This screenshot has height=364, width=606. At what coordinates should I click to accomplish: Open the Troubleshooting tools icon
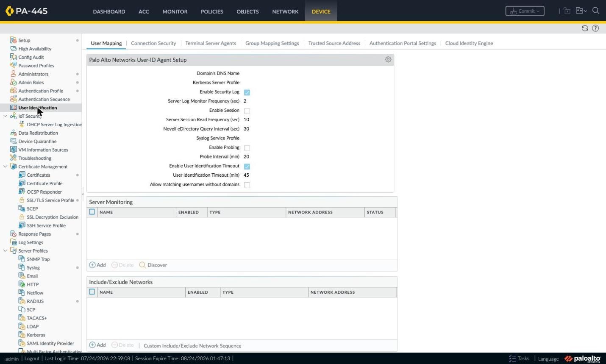[13, 158]
